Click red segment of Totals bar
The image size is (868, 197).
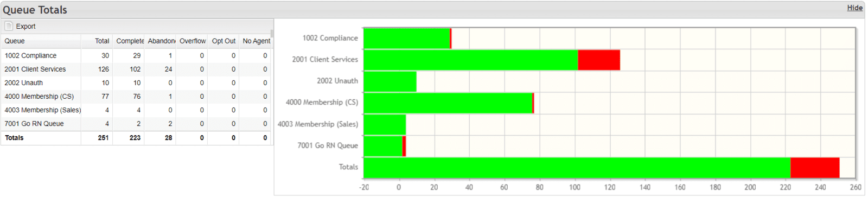[815, 168]
